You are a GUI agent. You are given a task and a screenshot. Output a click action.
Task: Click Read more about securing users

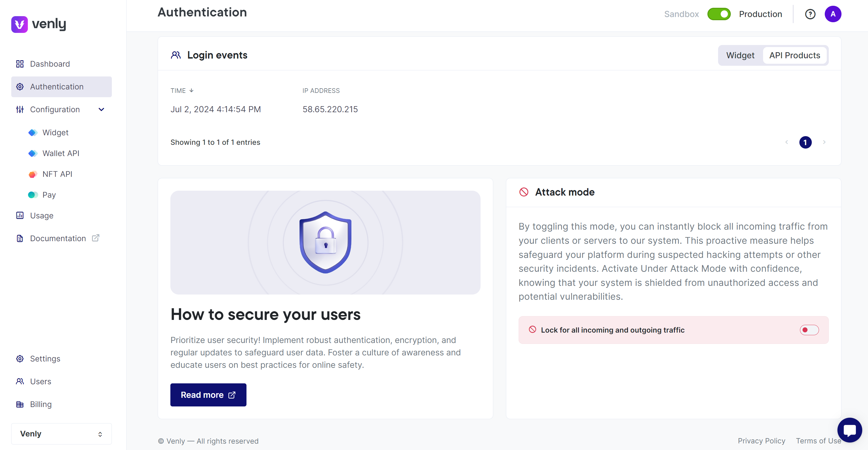coord(208,395)
